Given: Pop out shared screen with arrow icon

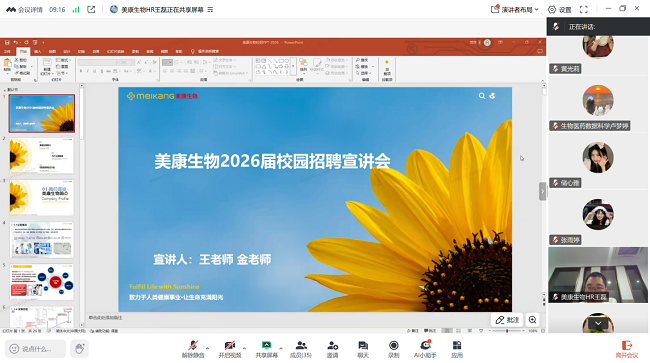Looking at the screenshot, I should (x=91, y=10).
